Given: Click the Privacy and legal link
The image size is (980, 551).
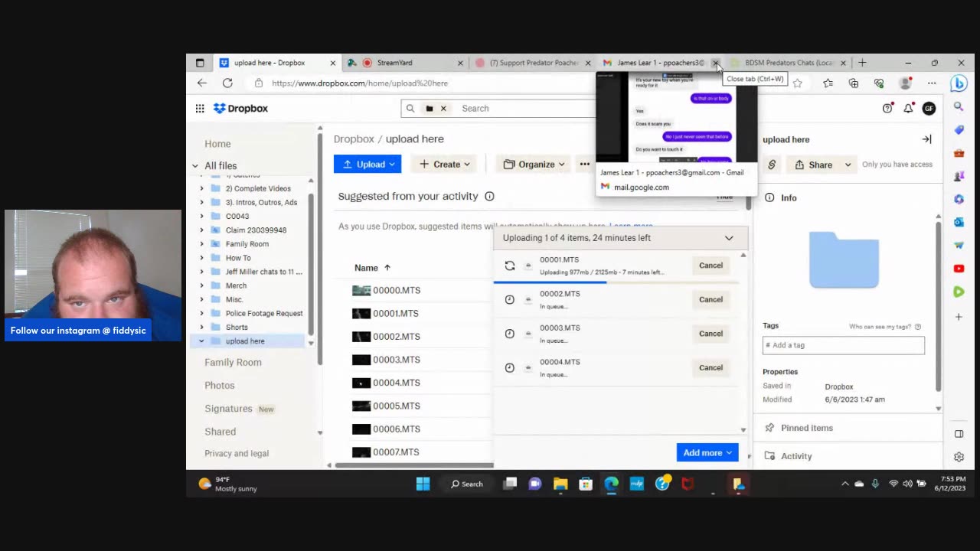Looking at the screenshot, I should tap(237, 453).
